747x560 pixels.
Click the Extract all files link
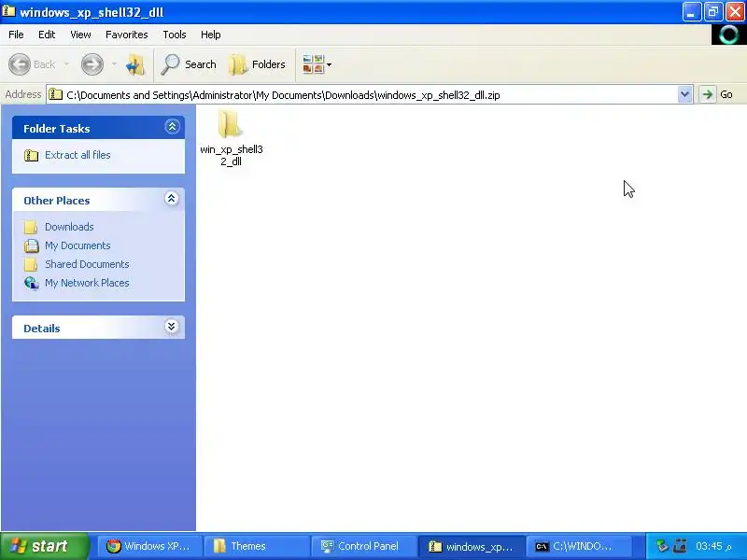click(78, 155)
